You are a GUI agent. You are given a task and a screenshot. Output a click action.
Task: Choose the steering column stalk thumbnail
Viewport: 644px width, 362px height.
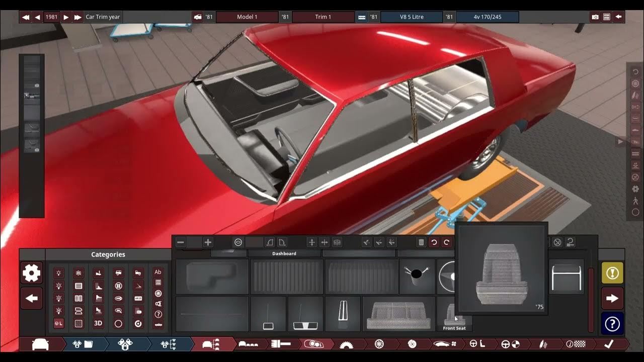click(x=417, y=277)
